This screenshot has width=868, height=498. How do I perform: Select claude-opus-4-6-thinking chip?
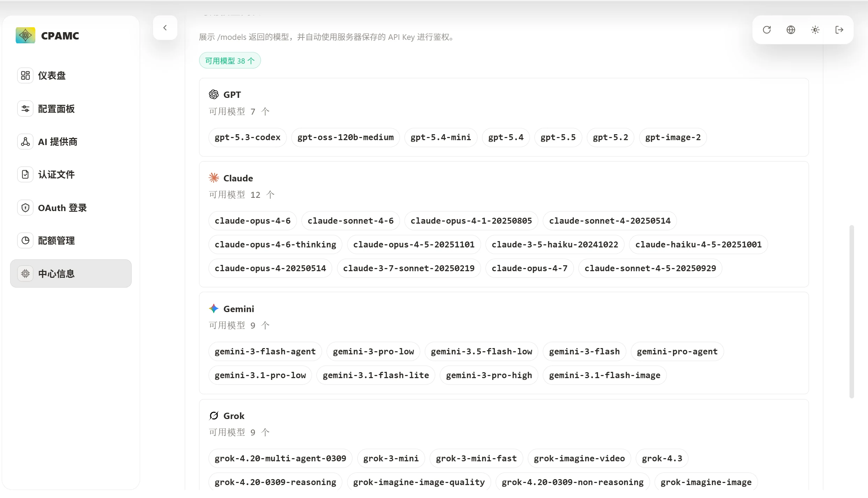275,244
